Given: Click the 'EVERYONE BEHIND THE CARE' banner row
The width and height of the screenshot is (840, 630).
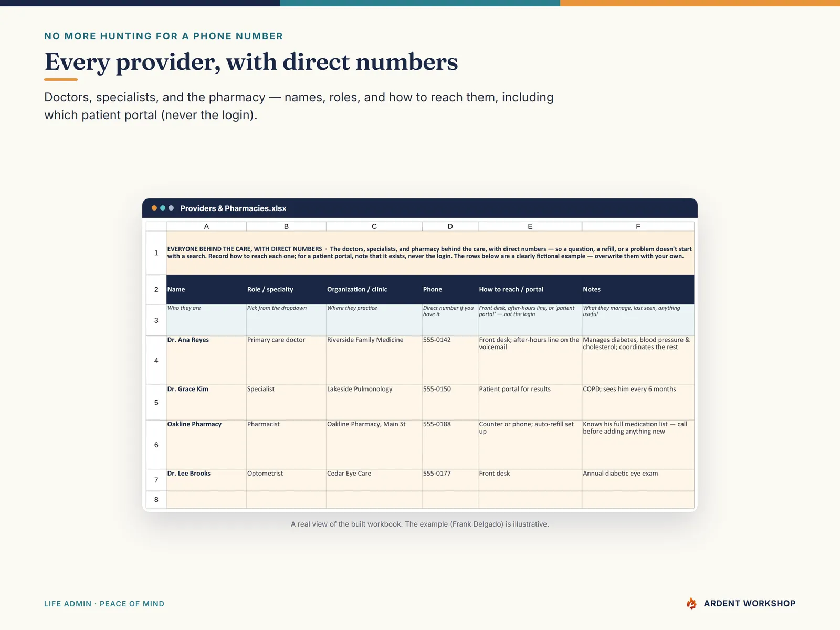Looking at the screenshot, I should (430, 253).
